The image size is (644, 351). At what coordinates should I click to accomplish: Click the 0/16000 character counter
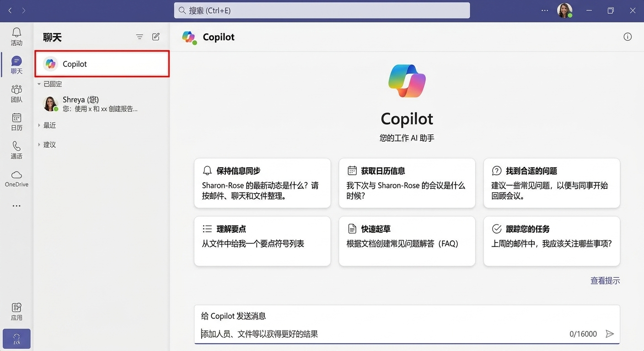583,334
